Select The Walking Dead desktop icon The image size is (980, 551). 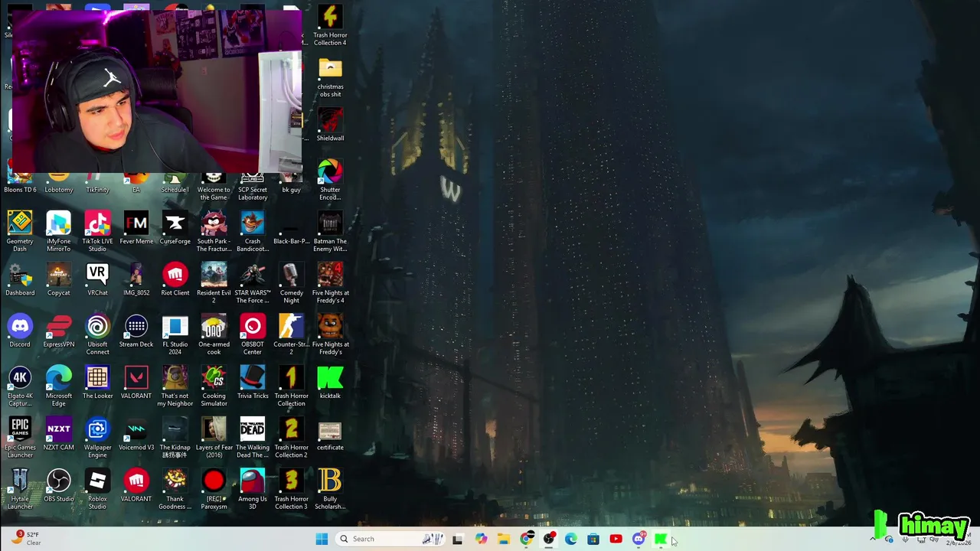pos(253,437)
